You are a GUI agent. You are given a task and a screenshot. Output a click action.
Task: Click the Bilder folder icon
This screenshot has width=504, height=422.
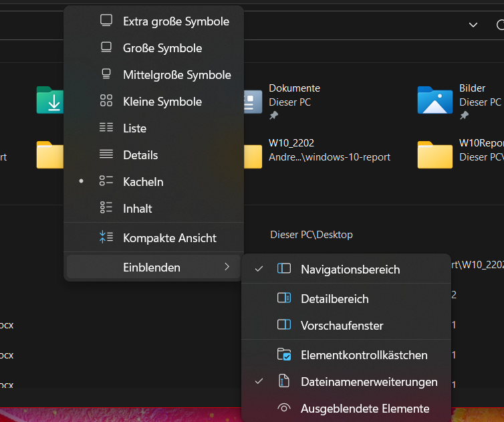click(x=435, y=100)
